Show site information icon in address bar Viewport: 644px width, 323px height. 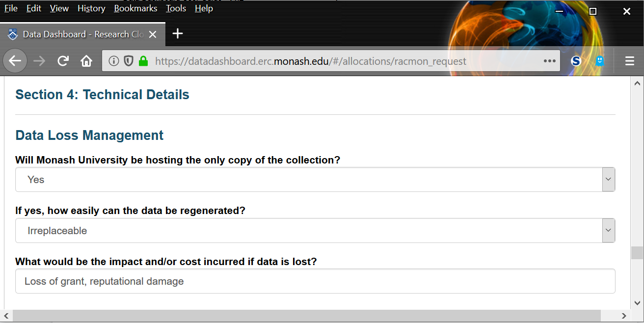114,61
